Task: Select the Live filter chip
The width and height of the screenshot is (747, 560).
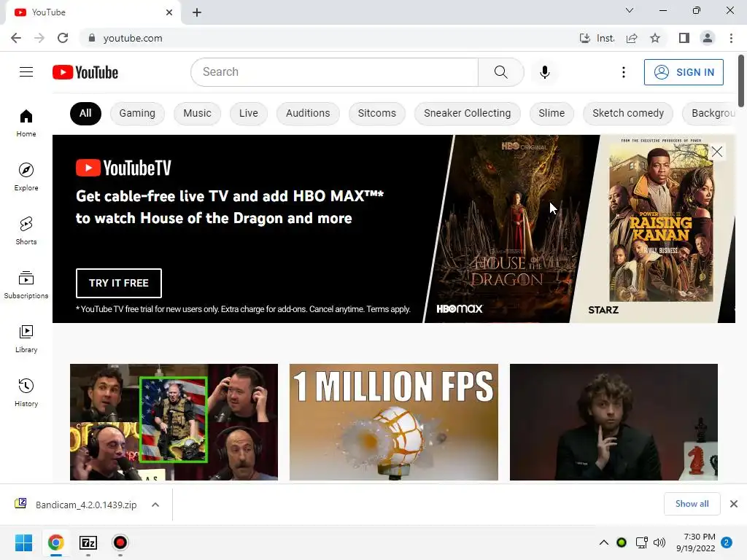Action: coord(249,113)
